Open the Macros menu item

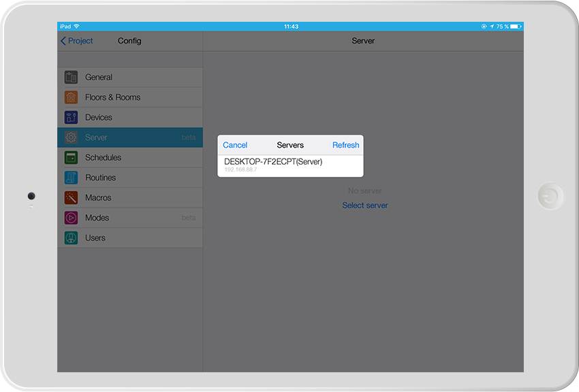click(98, 198)
